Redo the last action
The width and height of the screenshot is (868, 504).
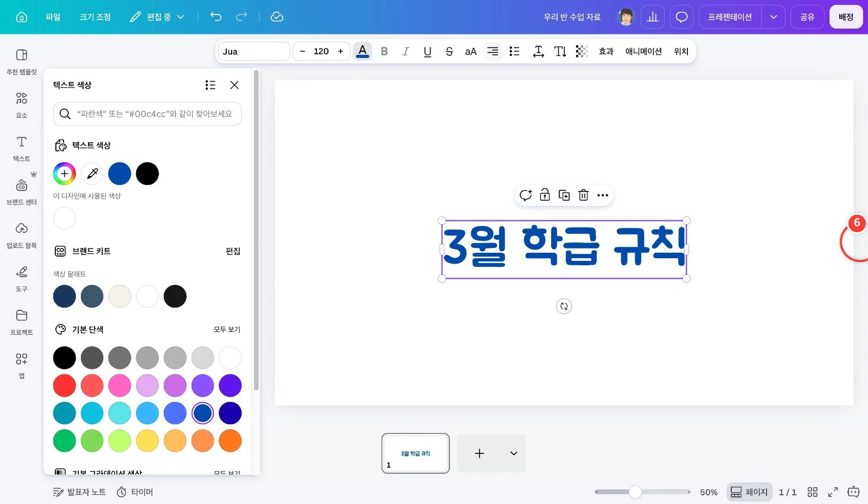click(241, 17)
